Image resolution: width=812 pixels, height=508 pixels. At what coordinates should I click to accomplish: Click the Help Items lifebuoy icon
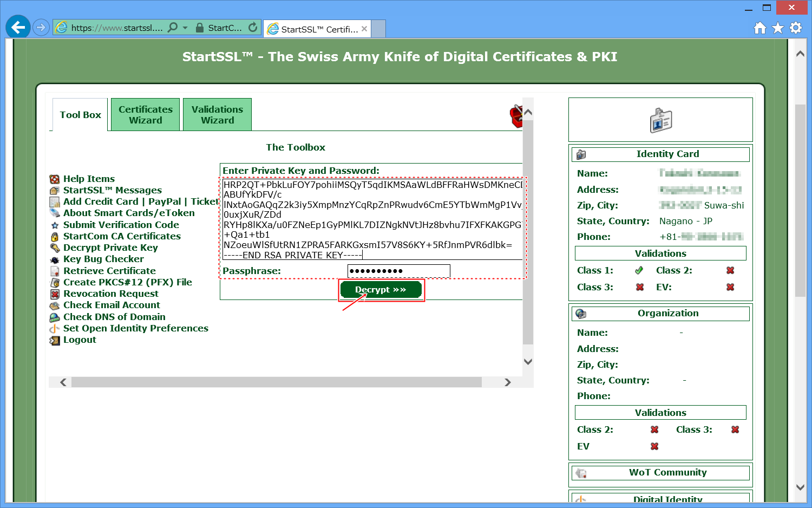(55, 179)
